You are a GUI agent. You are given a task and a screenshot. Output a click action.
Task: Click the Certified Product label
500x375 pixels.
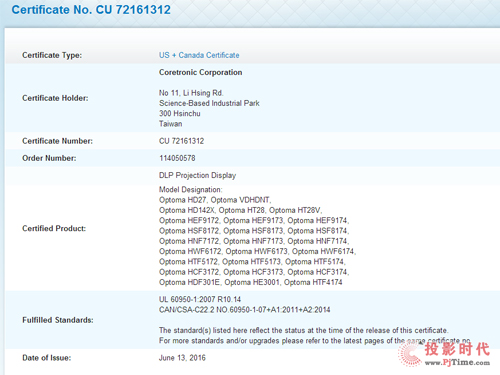click(54, 229)
